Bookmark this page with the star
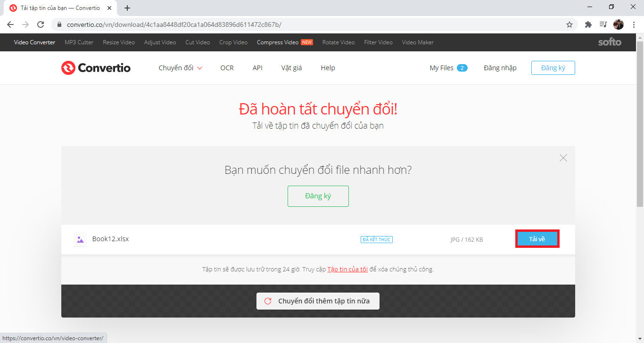Image resolution: width=644 pixels, height=343 pixels. (x=570, y=24)
